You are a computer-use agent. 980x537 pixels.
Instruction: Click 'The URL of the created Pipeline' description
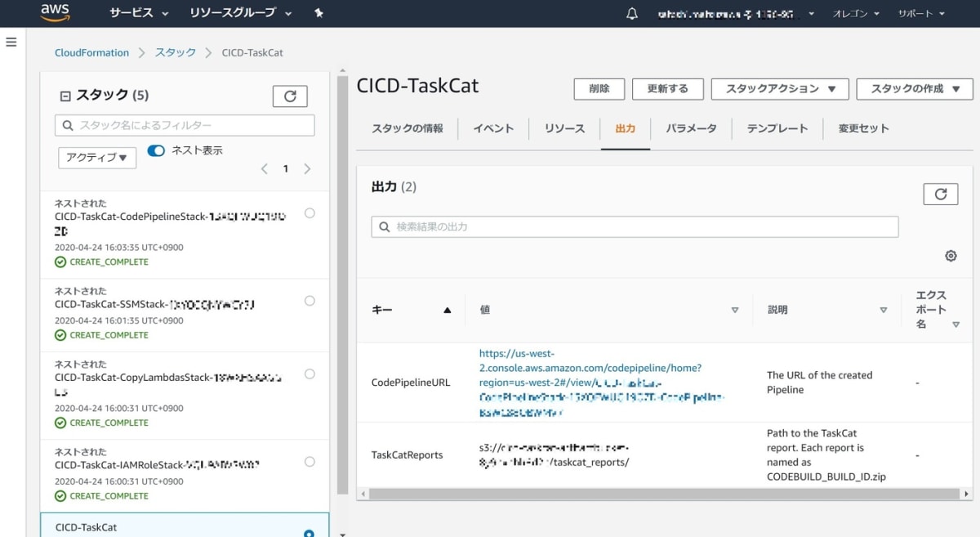(819, 383)
